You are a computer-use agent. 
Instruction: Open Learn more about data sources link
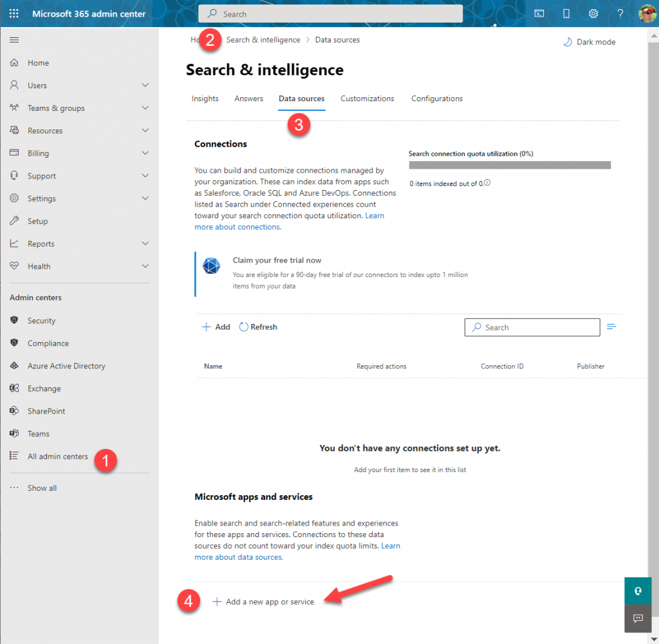(239, 557)
